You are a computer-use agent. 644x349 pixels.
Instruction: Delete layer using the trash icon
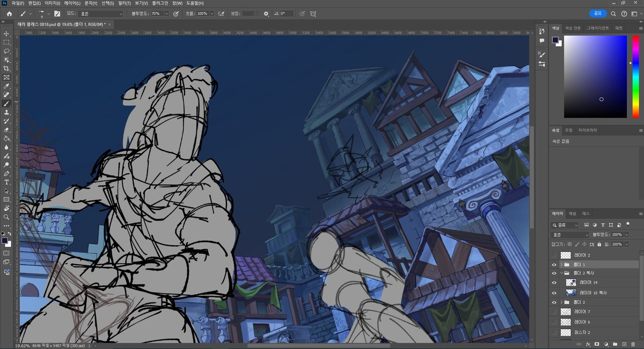click(633, 344)
